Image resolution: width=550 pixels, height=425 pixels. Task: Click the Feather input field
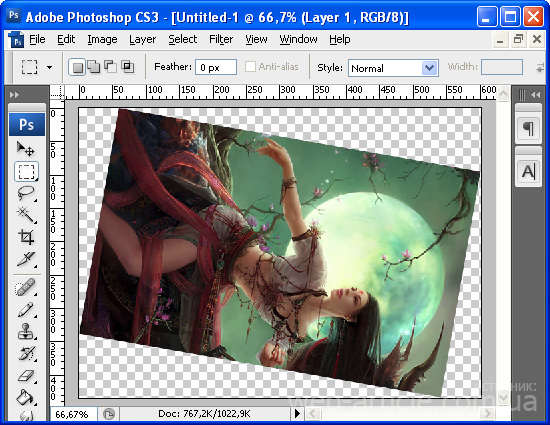point(216,67)
